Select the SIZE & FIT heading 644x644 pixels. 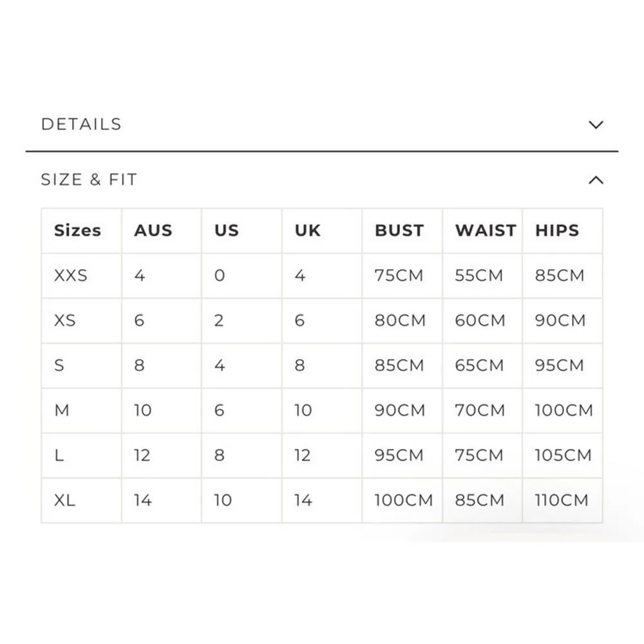pos(89,180)
